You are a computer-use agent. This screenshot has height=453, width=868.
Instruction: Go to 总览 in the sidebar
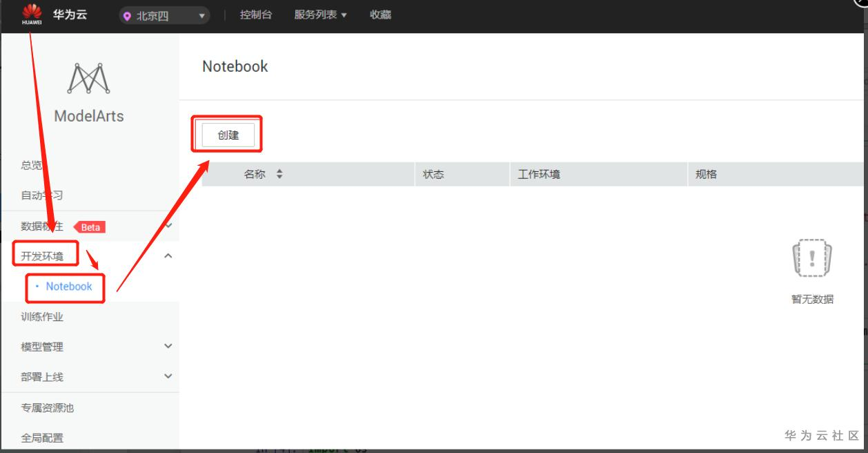[x=31, y=166]
